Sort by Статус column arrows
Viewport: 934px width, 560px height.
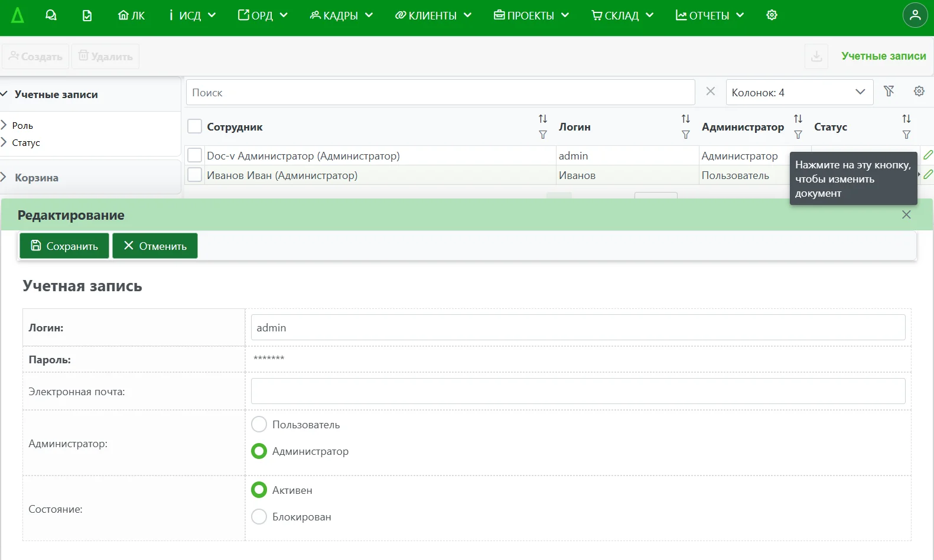(x=906, y=119)
